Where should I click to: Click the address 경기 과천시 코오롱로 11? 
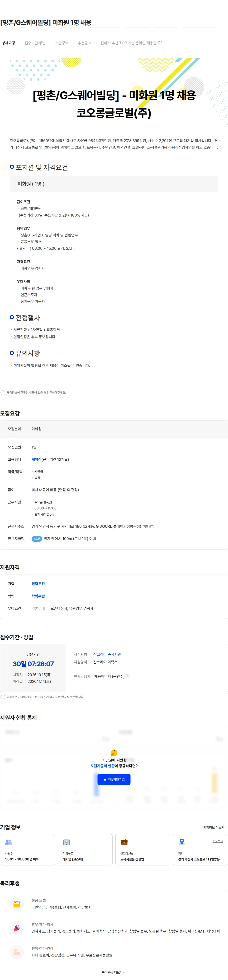tap(200, 860)
